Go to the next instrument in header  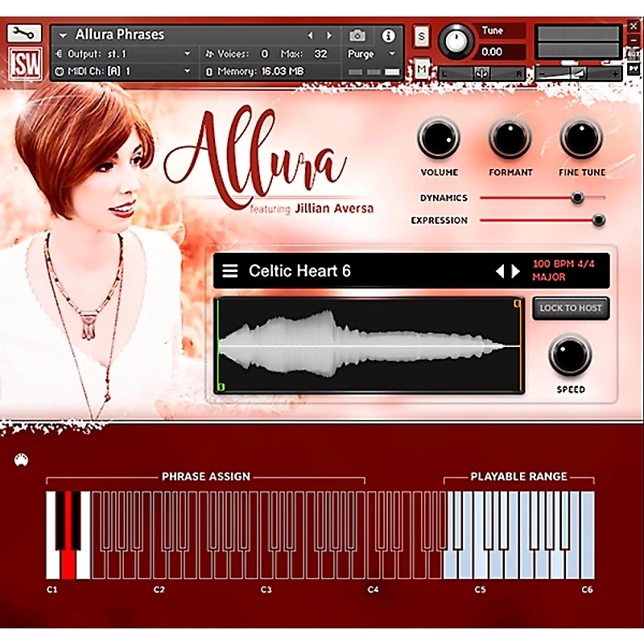click(x=329, y=35)
